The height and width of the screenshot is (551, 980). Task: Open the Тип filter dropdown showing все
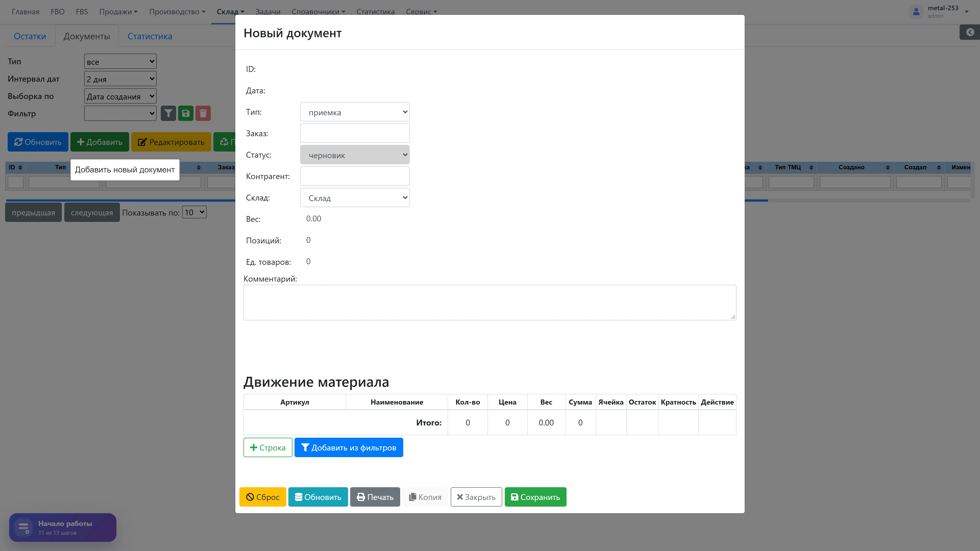tap(120, 61)
